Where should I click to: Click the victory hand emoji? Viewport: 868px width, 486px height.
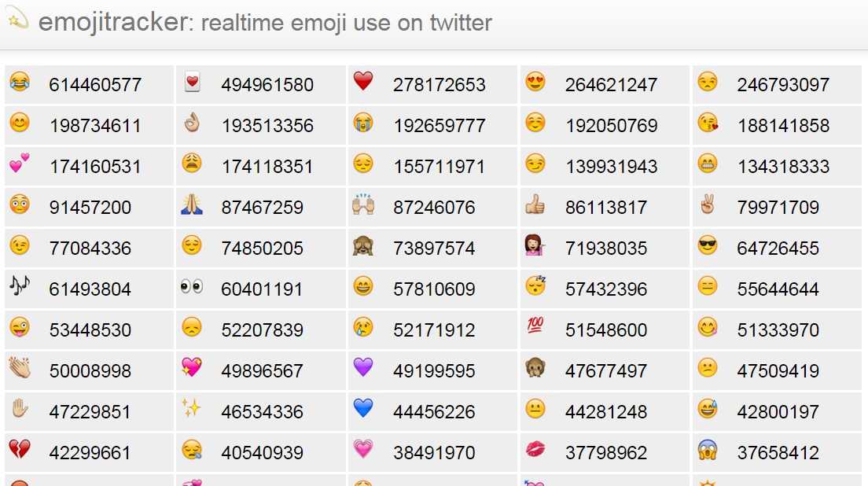[708, 205]
